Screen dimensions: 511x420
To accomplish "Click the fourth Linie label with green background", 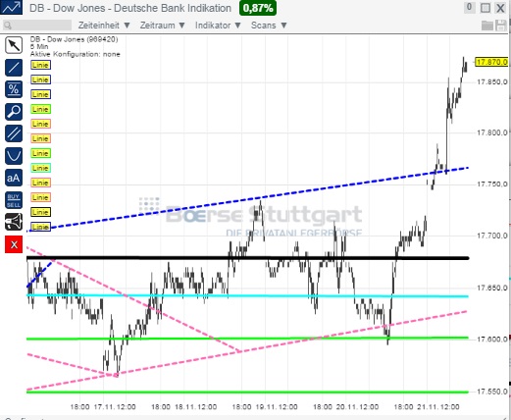I will click(40, 109).
